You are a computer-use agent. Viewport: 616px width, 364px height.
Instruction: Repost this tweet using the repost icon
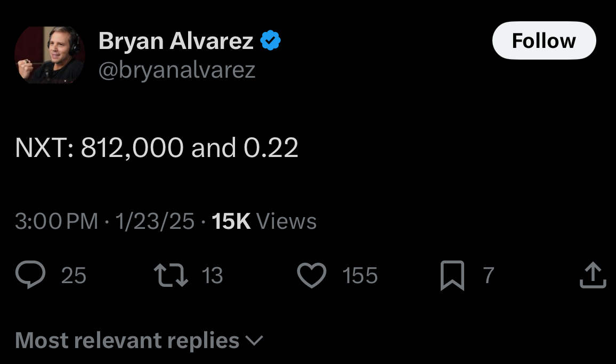click(171, 276)
